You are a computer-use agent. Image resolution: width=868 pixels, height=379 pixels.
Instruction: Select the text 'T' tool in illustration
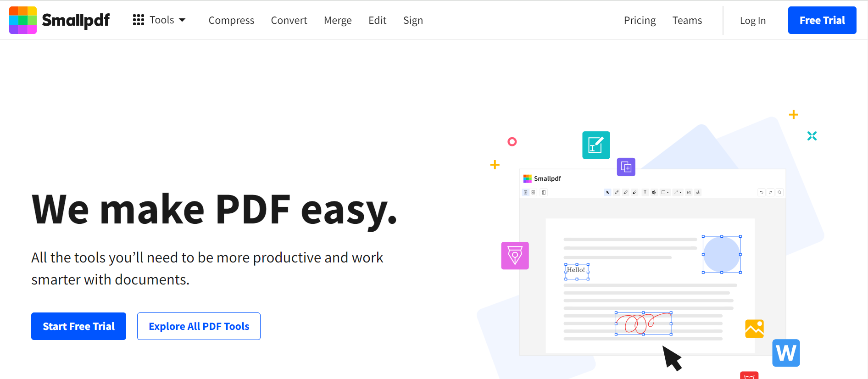click(645, 192)
